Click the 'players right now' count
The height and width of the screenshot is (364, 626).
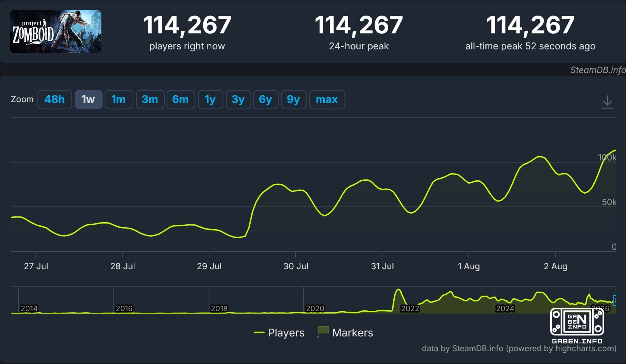point(187,25)
